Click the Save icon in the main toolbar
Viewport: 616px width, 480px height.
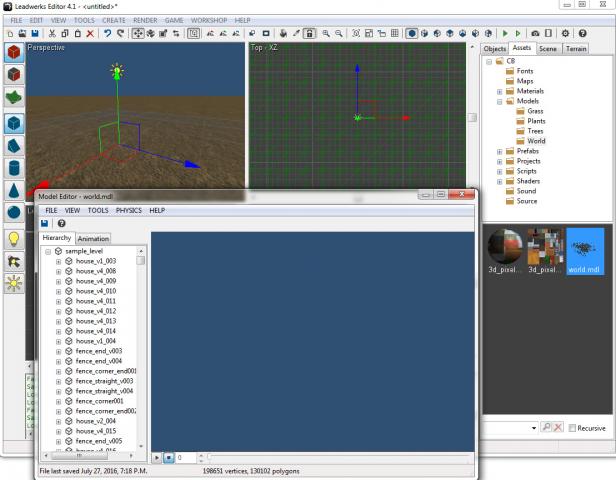point(36,33)
